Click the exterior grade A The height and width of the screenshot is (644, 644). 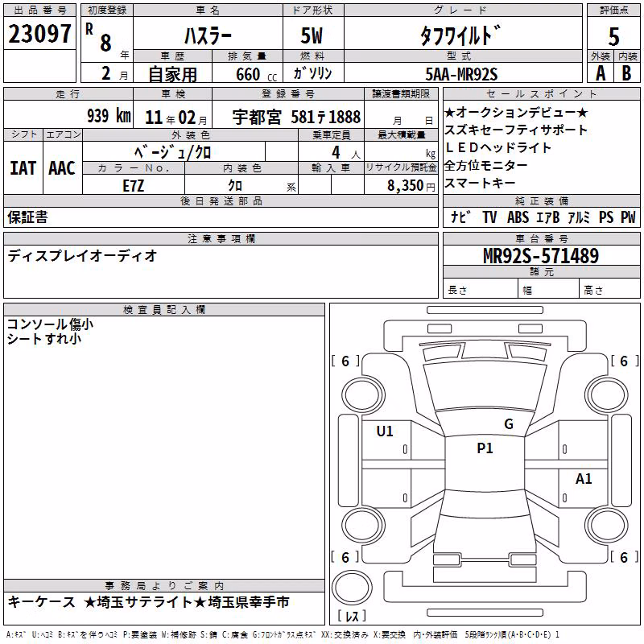point(601,73)
